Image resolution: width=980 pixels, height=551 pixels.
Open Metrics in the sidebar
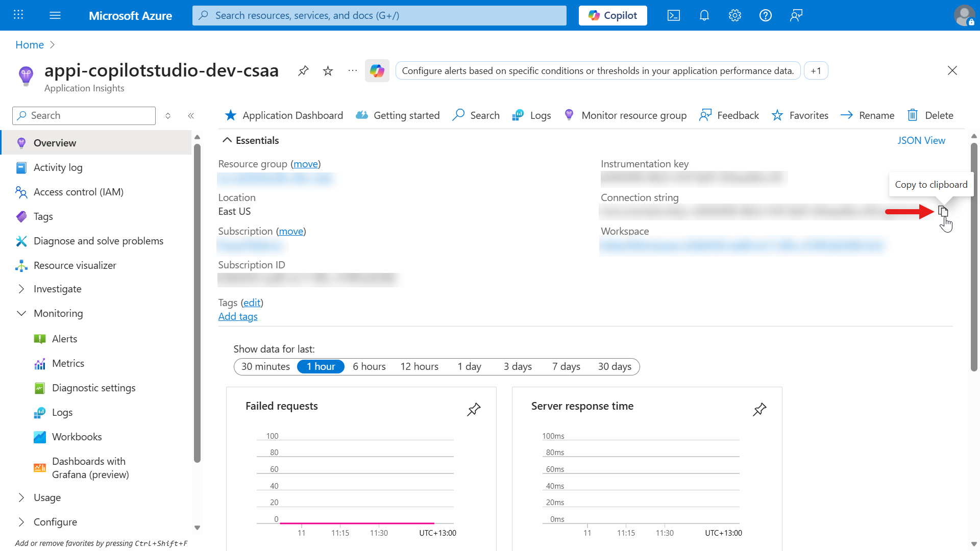coord(68,363)
